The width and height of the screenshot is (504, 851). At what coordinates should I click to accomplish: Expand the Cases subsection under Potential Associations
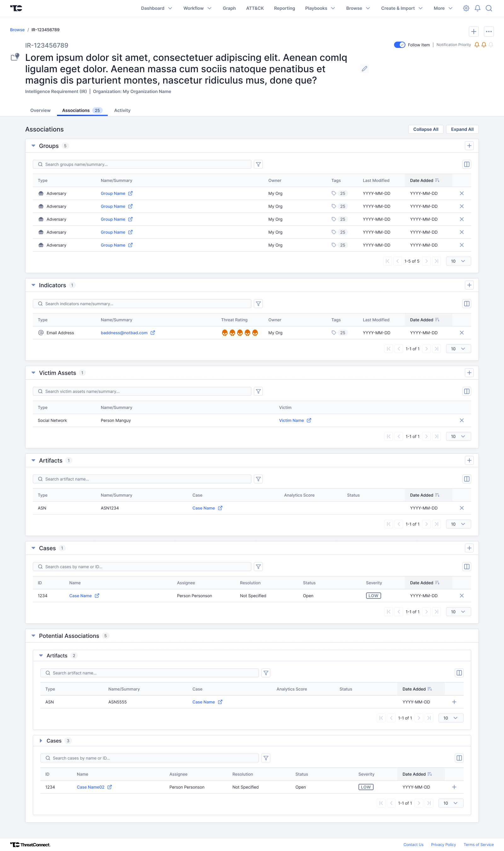pyautogui.click(x=41, y=741)
